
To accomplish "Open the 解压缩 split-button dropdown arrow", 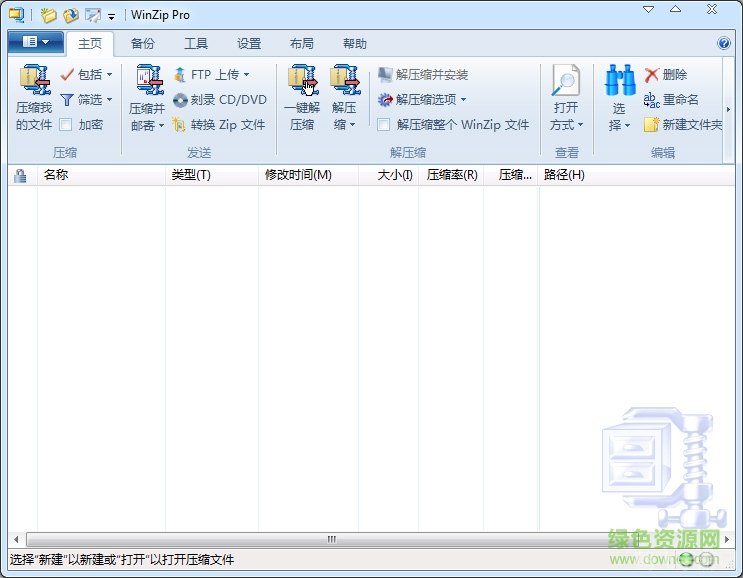I will (x=352, y=125).
